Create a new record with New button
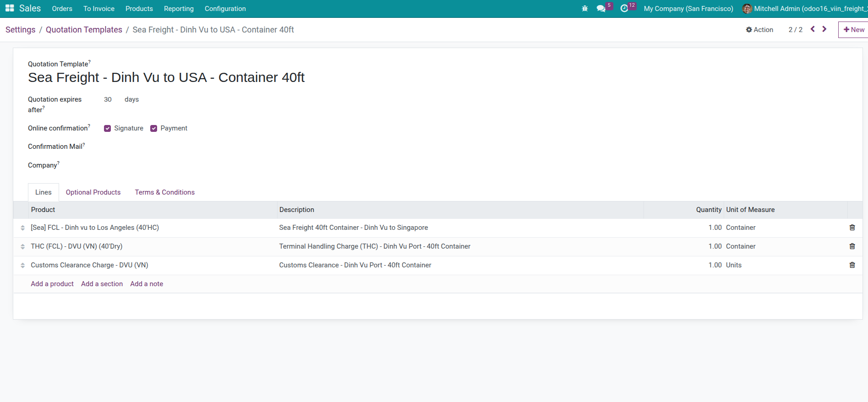The height and width of the screenshot is (402, 868). pyautogui.click(x=854, y=30)
